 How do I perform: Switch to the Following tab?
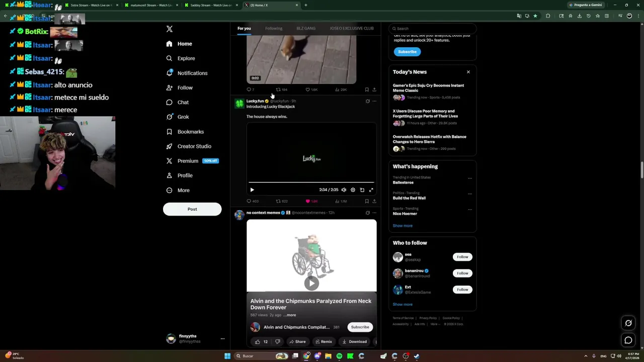(274, 28)
